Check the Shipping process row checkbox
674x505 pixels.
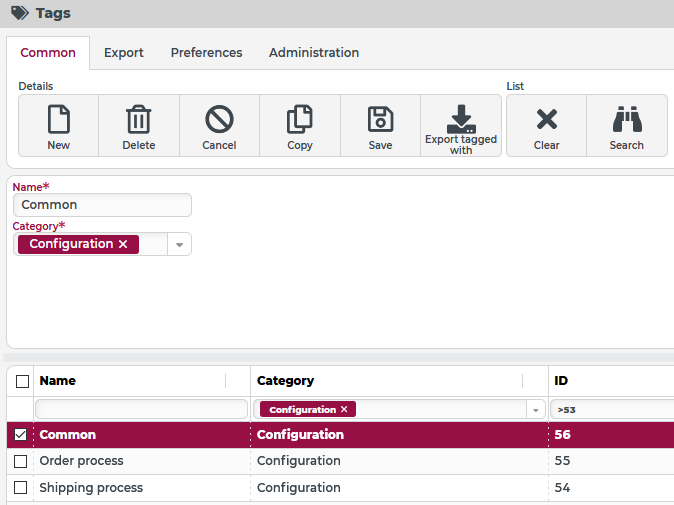(x=21, y=488)
